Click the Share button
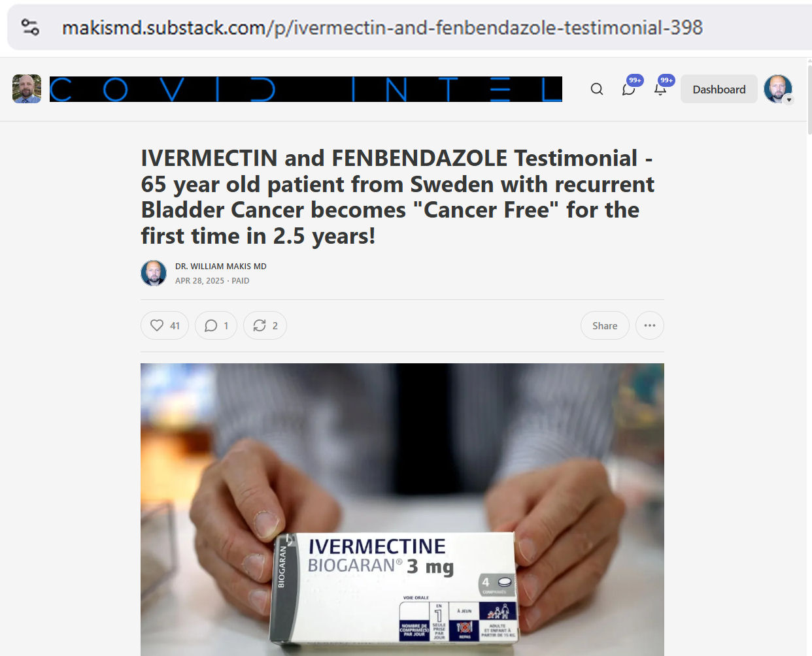Image resolution: width=812 pixels, height=656 pixels. (605, 325)
